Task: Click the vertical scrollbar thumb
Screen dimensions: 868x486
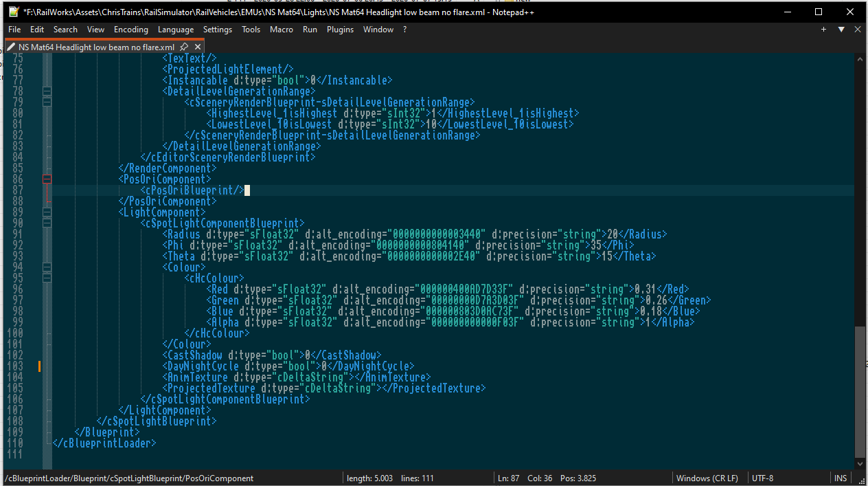Action: pyautogui.click(x=860, y=392)
